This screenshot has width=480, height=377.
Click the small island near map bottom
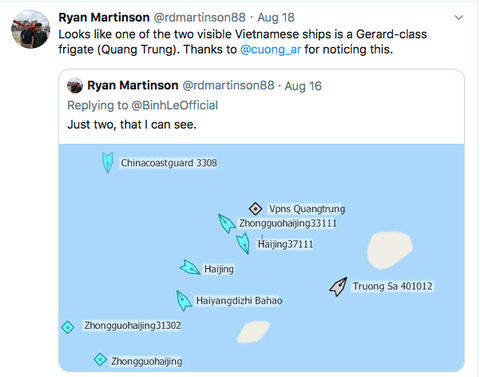(x=253, y=332)
